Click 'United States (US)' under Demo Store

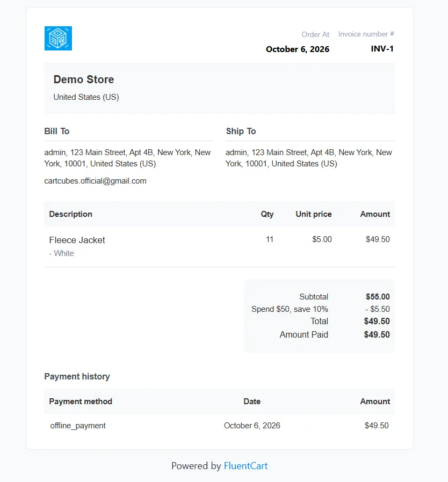click(x=86, y=97)
